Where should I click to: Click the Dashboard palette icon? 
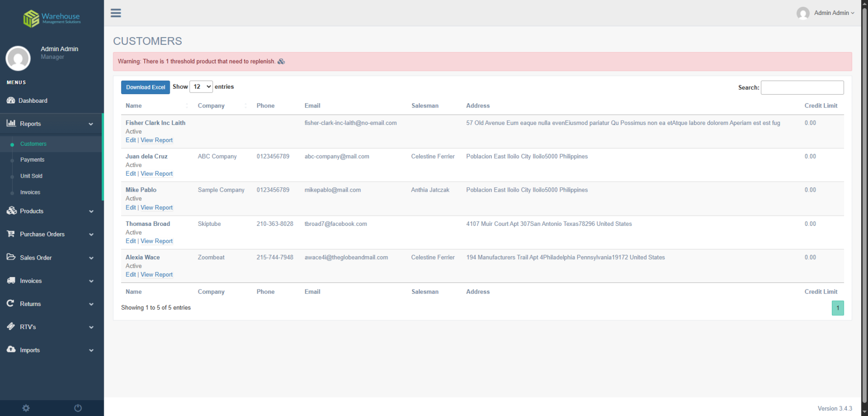[x=11, y=100]
